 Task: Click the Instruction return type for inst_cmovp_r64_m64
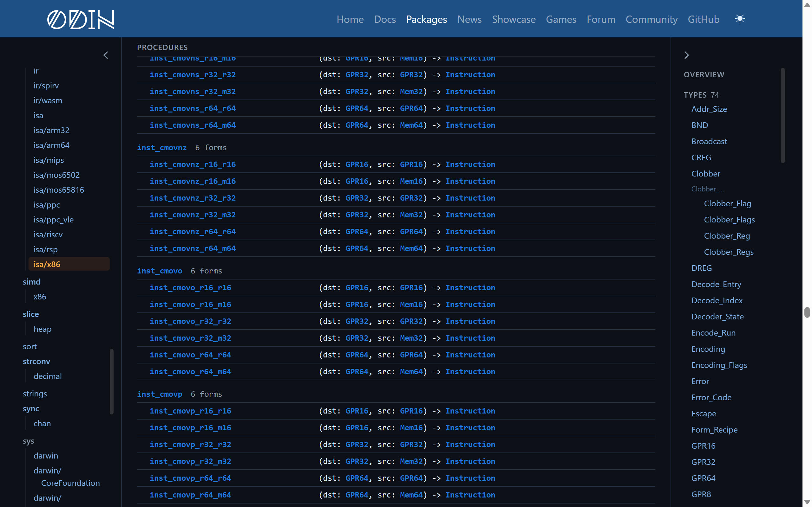pos(470,495)
